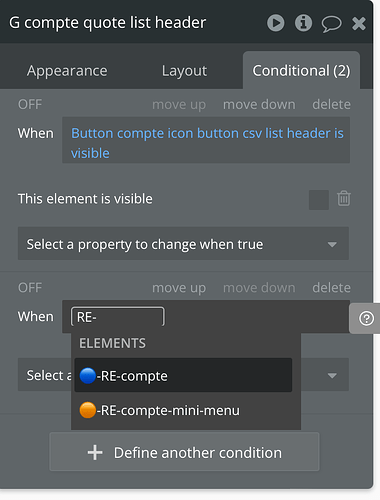Click Define another condition button

click(x=184, y=452)
